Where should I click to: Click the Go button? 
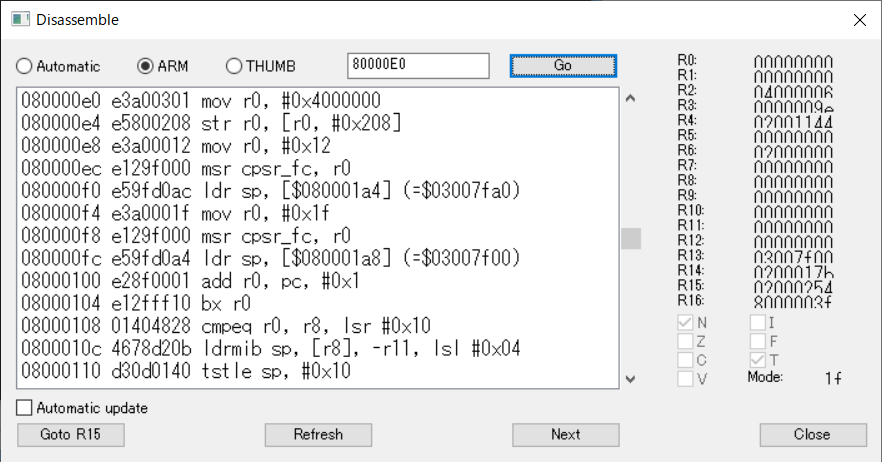[x=563, y=66]
